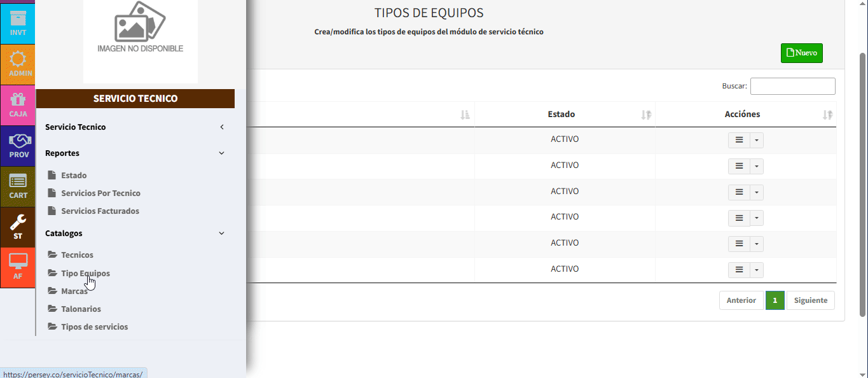Click the hamburger actions icon in first row
The width and height of the screenshot is (868, 378).
point(739,140)
